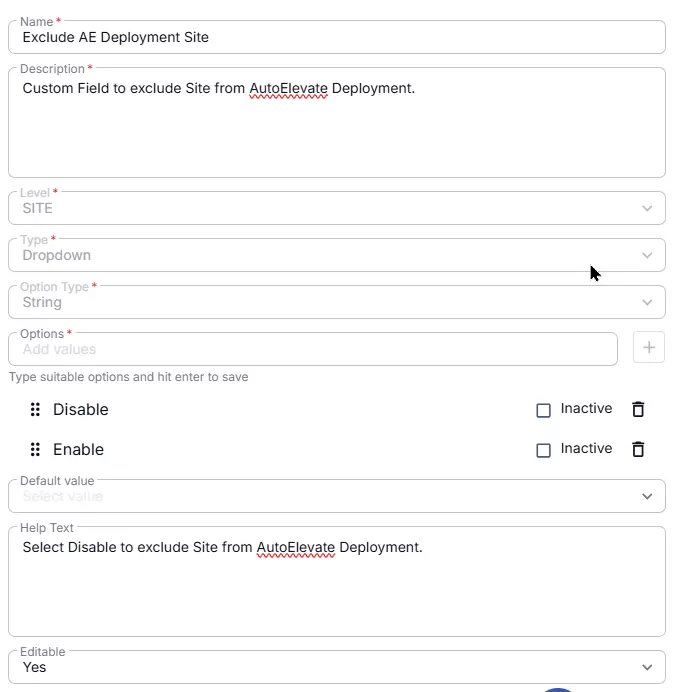Delete the Enable option with trash icon
This screenshot has width=679, height=692.
(638, 449)
